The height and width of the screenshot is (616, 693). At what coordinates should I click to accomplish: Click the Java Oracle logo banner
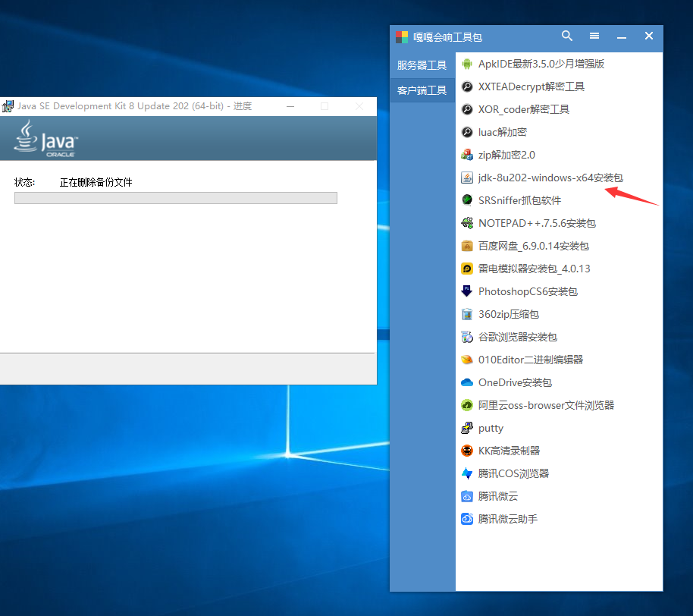pos(46,139)
